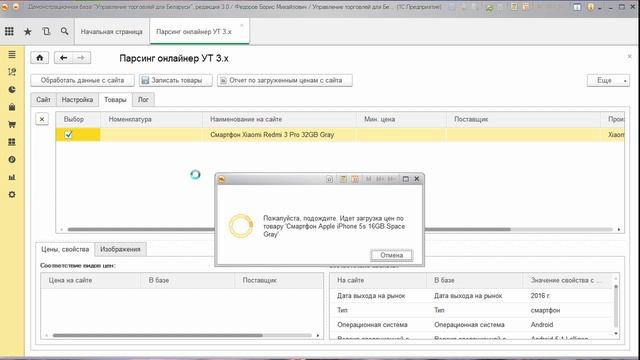Click the Цена на сайте column header
Image resolution: width=640 pixels, height=360 pixels.
point(91,280)
